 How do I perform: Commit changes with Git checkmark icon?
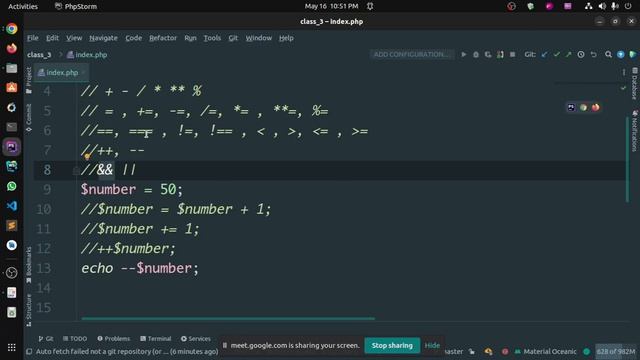(556, 54)
